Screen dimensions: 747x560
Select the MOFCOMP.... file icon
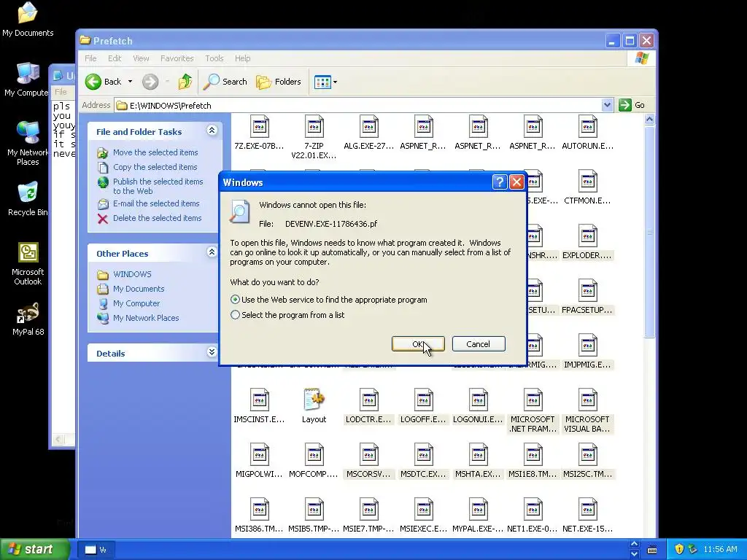tap(314, 455)
